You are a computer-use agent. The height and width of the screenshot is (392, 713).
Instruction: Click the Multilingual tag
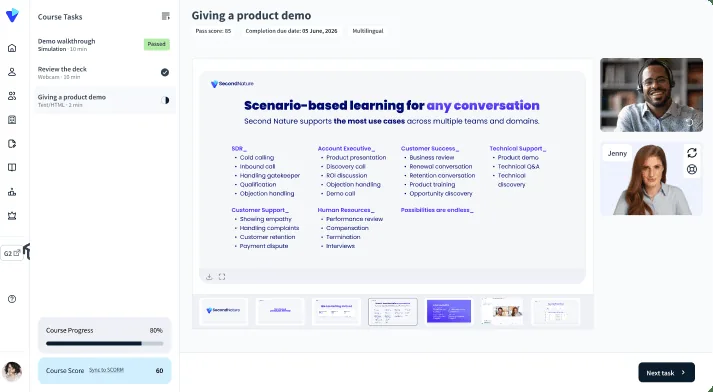[x=367, y=31]
